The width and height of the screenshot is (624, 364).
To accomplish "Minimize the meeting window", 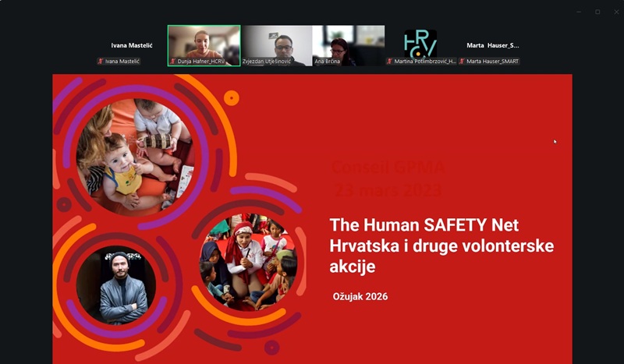I will (x=579, y=12).
